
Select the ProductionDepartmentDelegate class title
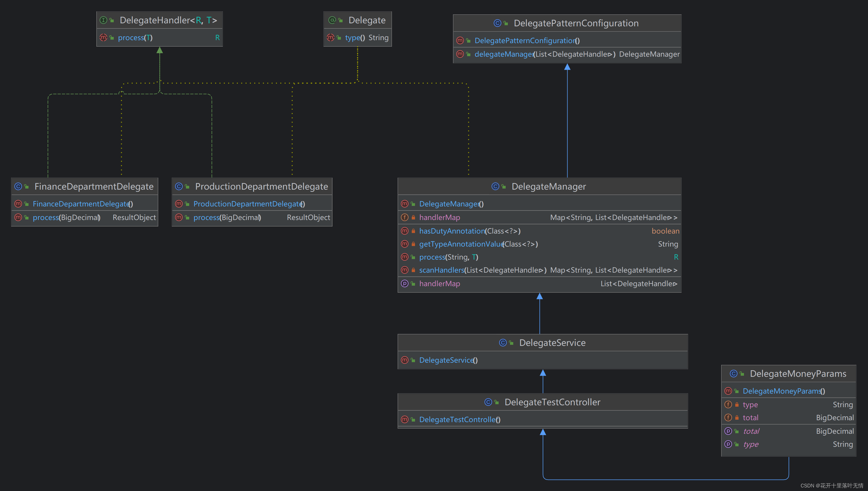pos(261,186)
